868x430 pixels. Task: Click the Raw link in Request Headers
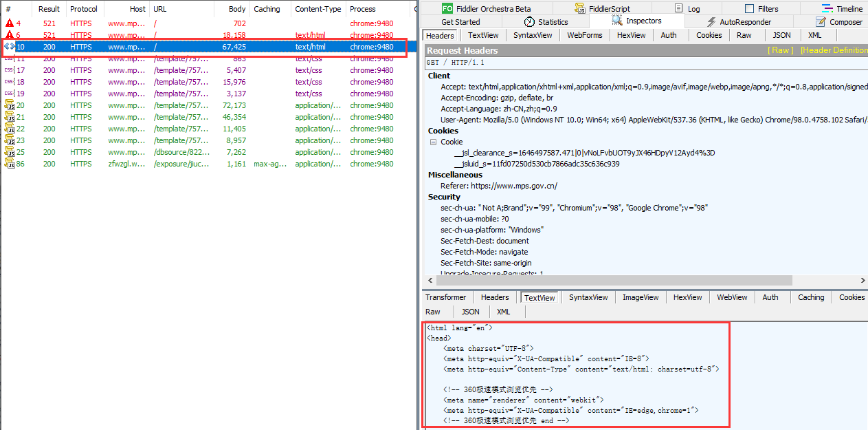tap(780, 50)
